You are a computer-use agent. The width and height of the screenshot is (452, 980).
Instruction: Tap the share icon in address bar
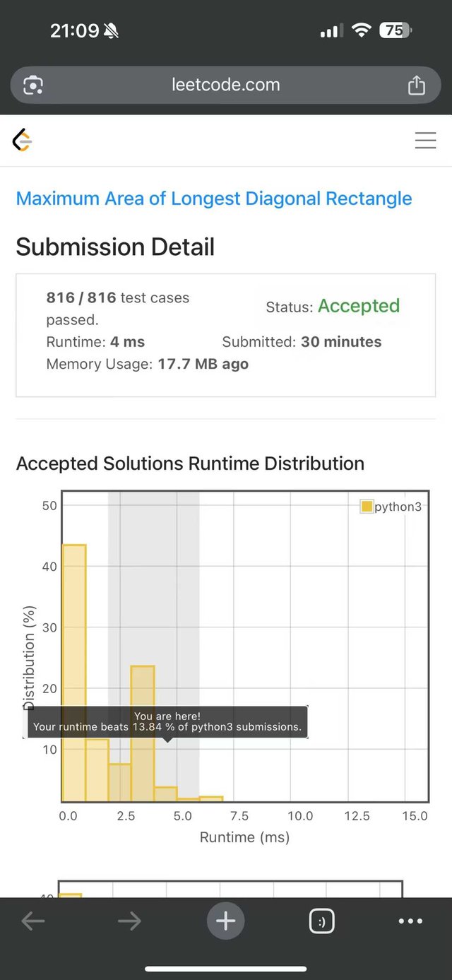(x=417, y=85)
